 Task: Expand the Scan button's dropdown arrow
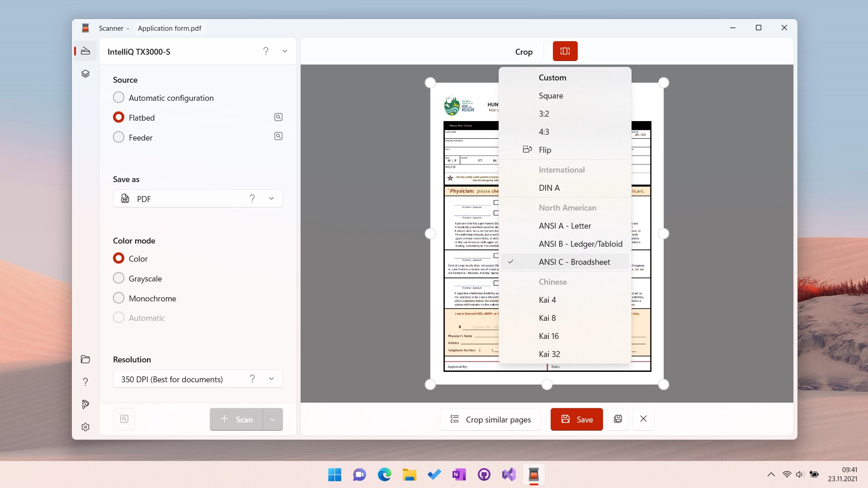(272, 419)
